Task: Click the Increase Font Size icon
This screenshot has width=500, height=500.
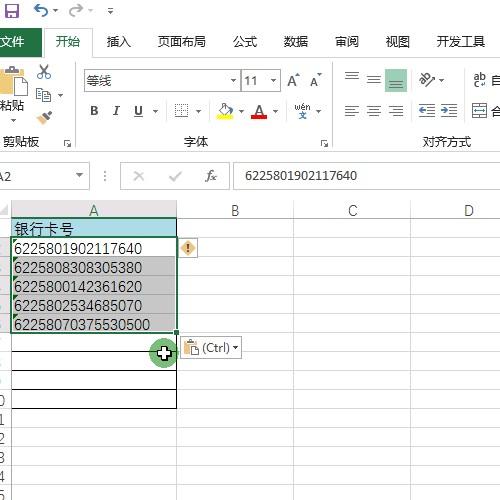Action: [293, 80]
